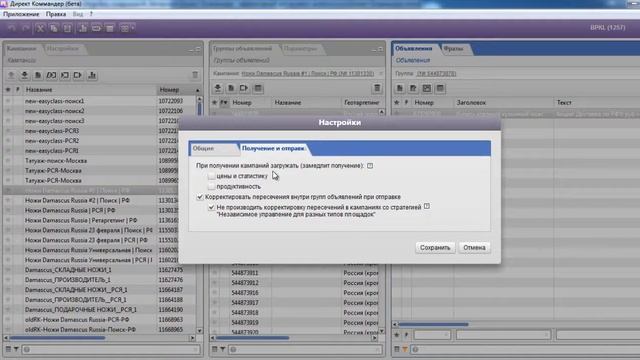Click the campaign link 'Ножи Damascus Russia #1'

click(307, 73)
